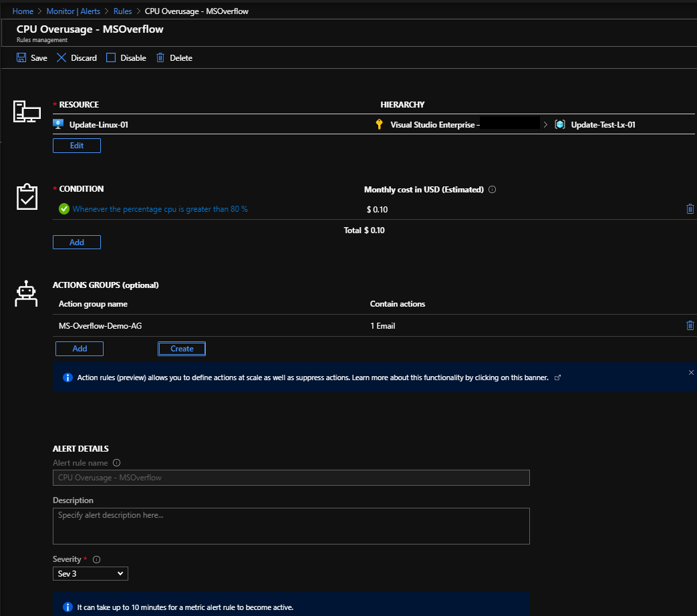The width and height of the screenshot is (697, 616).
Task: Click info icon next to Severity
Action: click(x=96, y=559)
